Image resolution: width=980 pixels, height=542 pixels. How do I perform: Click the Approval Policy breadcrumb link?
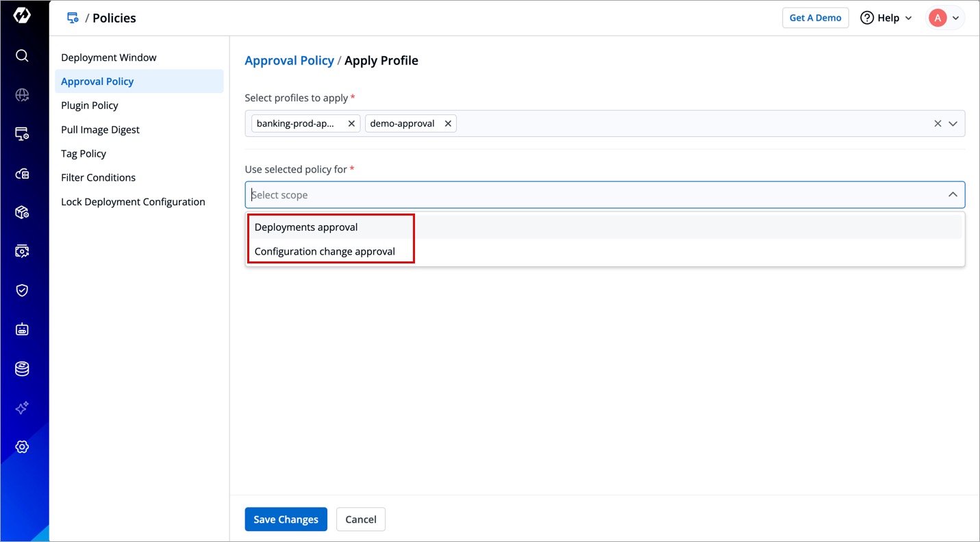289,60
